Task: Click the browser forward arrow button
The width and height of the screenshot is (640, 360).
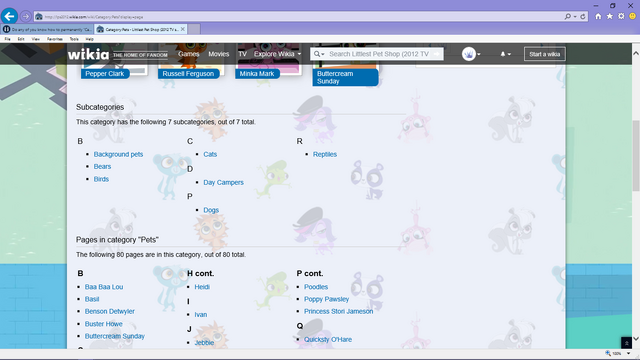Action: 26,17
